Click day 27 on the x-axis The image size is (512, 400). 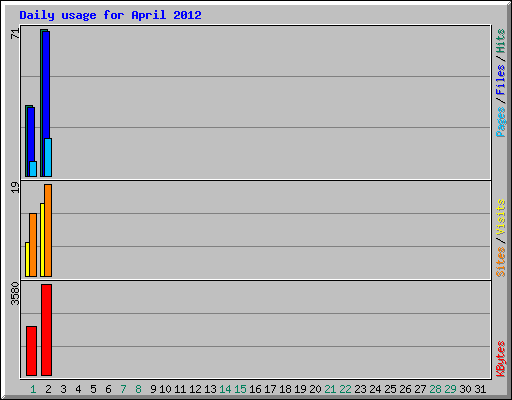click(x=420, y=389)
